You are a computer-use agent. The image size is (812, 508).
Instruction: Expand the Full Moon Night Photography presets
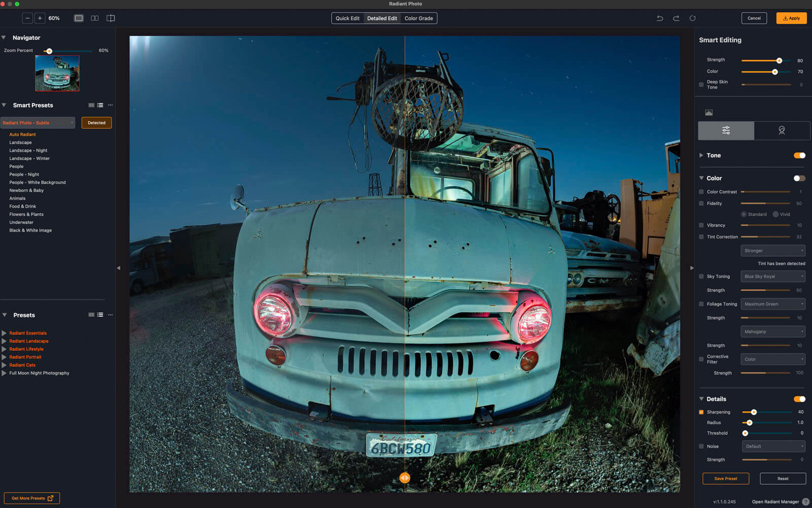(x=4, y=373)
